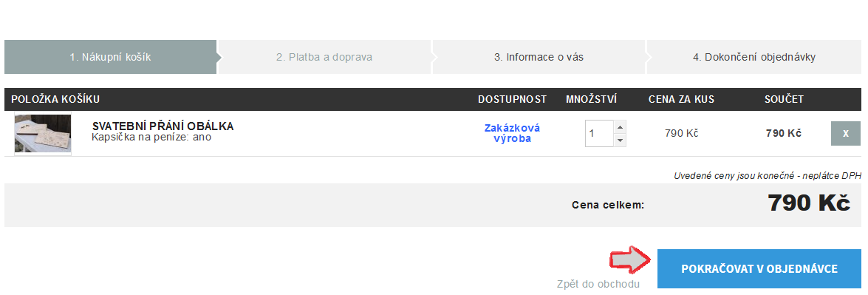The width and height of the screenshot is (868, 295).
Task: Click the MNOŽSTVÍ column header
Action: click(591, 100)
